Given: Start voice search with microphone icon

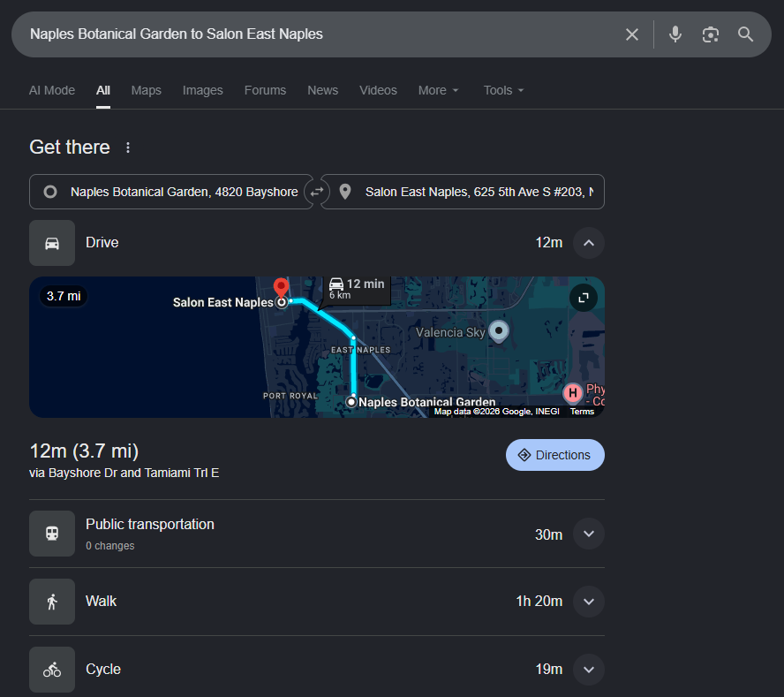Looking at the screenshot, I should point(675,34).
